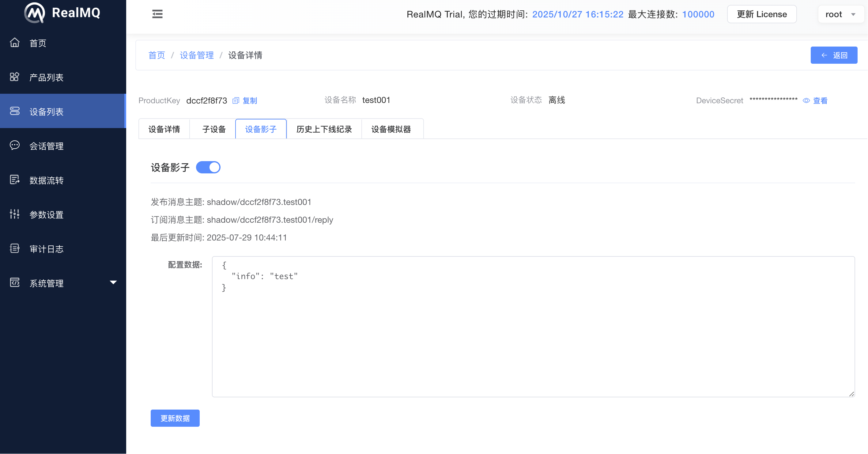Click the data forwarding icon
Screen dimensions: 868x454
(14, 180)
